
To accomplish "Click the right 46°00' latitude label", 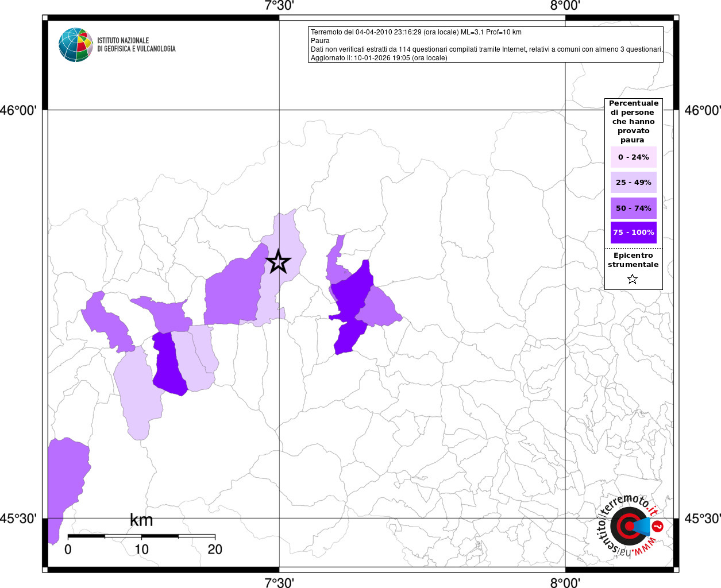I will pos(702,110).
